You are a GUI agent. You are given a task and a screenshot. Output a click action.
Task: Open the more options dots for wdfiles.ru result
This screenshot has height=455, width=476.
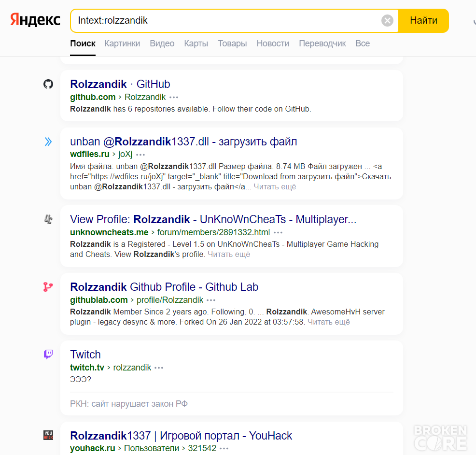click(x=140, y=155)
